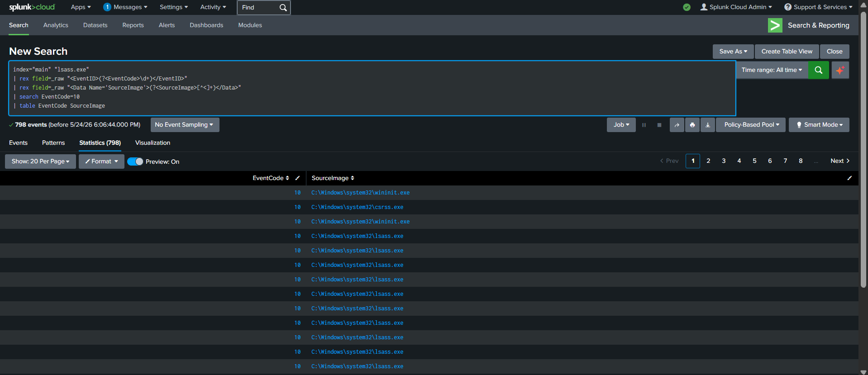Open Support & Services menu
The height and width of the screenshot is (375, 868).
pyautogui.click(x=818, y=7)
